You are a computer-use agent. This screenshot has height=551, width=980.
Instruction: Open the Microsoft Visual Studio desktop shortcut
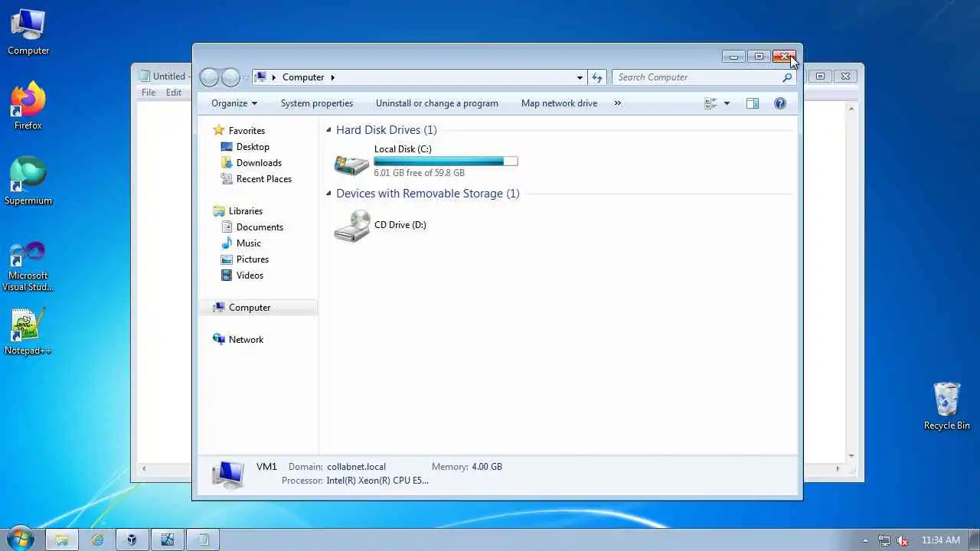point(28,266)
